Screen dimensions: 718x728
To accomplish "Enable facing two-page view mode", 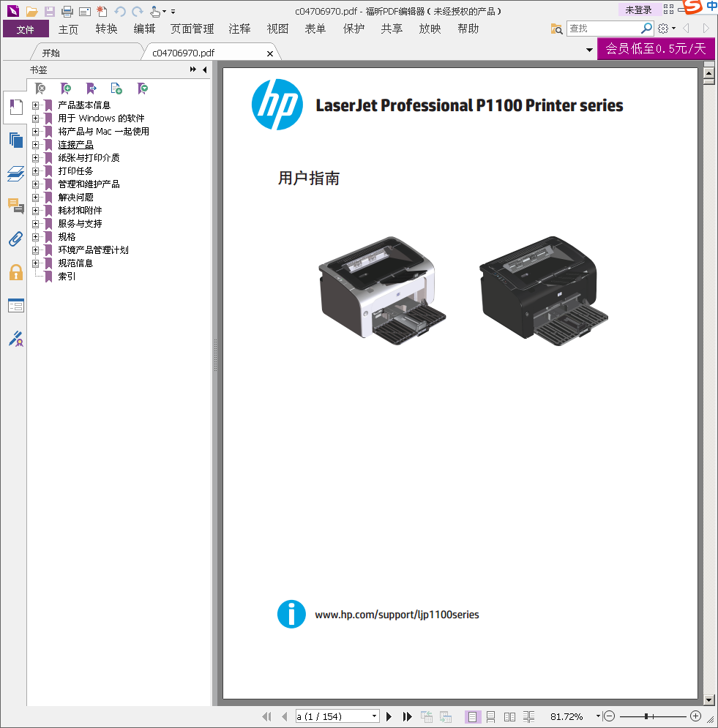I will tap(509, 717).
